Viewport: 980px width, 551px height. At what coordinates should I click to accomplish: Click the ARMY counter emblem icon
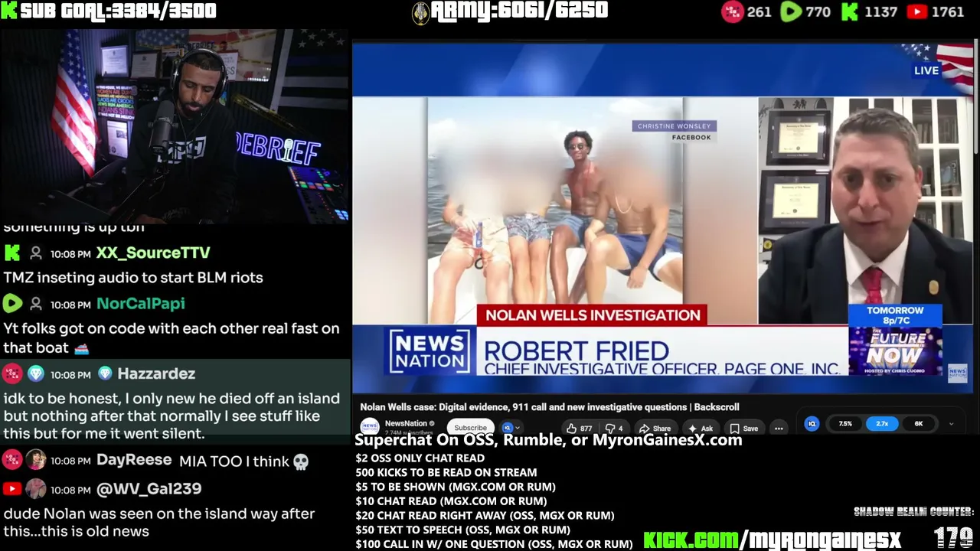(x=420, y=12)
